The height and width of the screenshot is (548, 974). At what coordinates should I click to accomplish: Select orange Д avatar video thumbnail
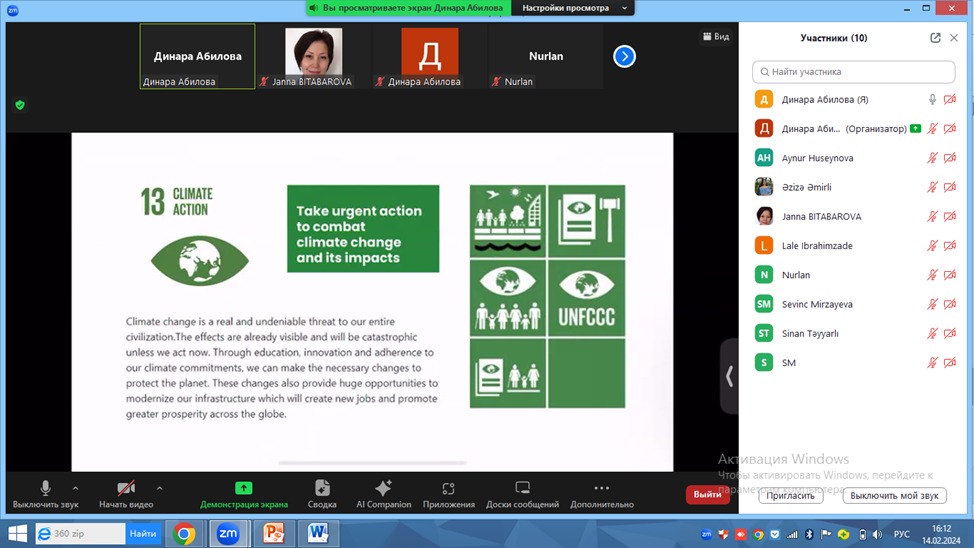pos(430,57)
